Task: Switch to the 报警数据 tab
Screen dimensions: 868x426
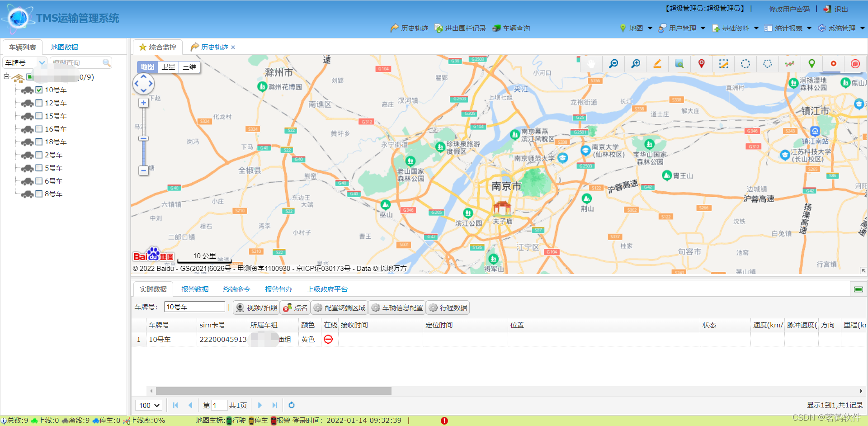Action: (x=195, y=289)
